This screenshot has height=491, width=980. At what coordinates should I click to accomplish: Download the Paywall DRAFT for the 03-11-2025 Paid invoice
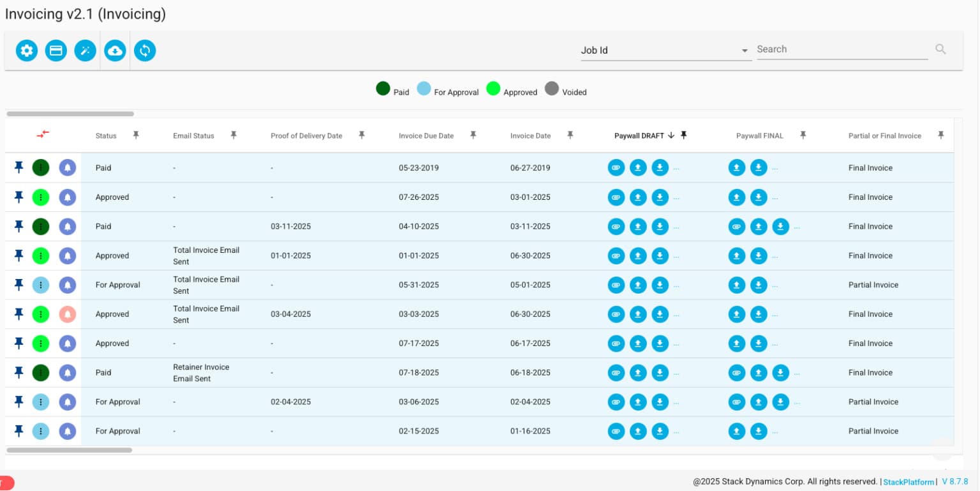click(660, 226)
